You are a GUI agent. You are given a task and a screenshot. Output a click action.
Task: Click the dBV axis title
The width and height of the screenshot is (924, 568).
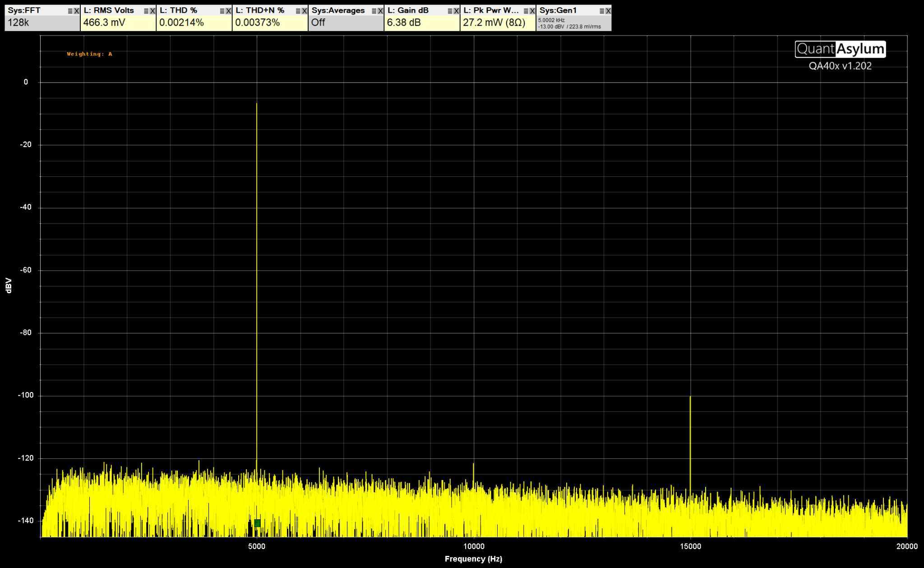pos(9,286)
